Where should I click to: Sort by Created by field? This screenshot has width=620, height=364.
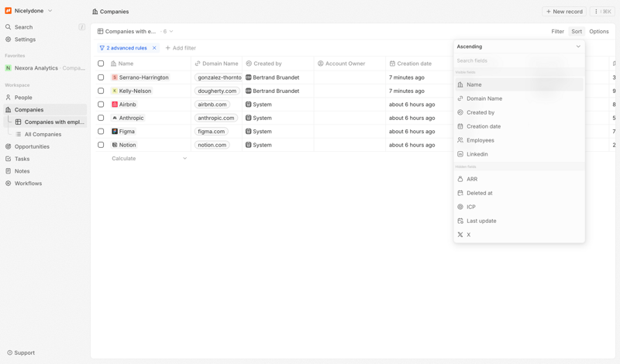click(x=518, y=112)
